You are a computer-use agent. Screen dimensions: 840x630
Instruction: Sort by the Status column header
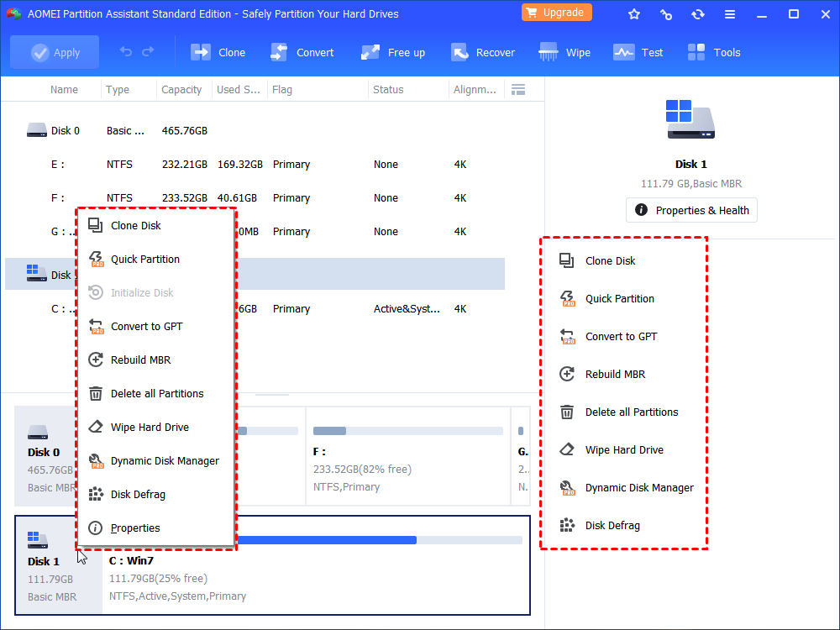[x=388, y=90]
